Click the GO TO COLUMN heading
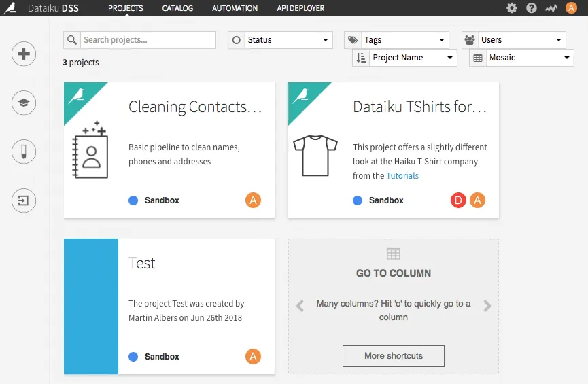The height and width of the screenshot is (384, 588). click(394, 273)
